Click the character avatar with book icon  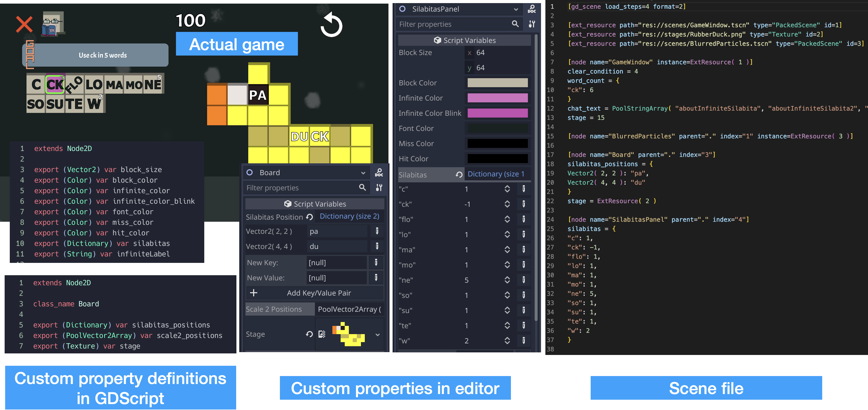(x=53, y=24)
